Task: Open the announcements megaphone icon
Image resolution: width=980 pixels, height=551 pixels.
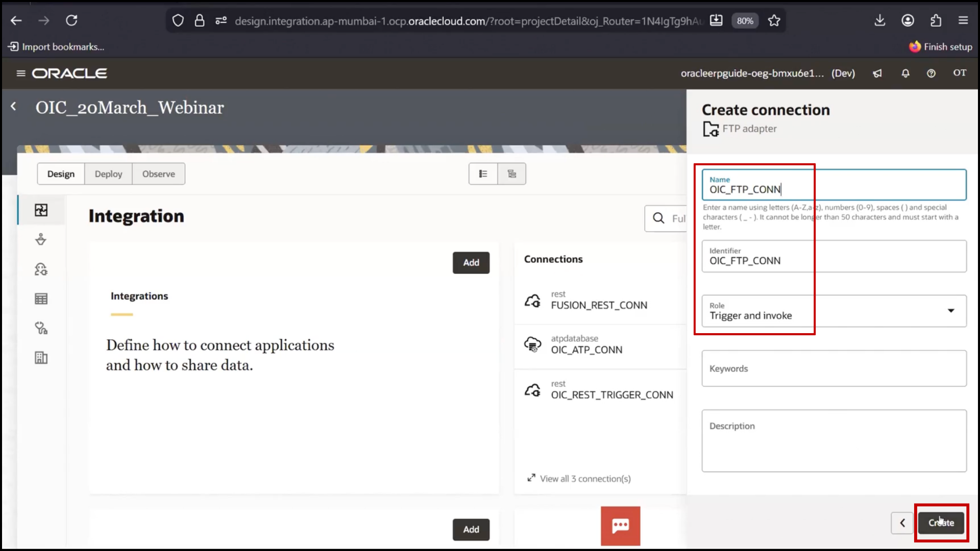Action: point(877,73)
